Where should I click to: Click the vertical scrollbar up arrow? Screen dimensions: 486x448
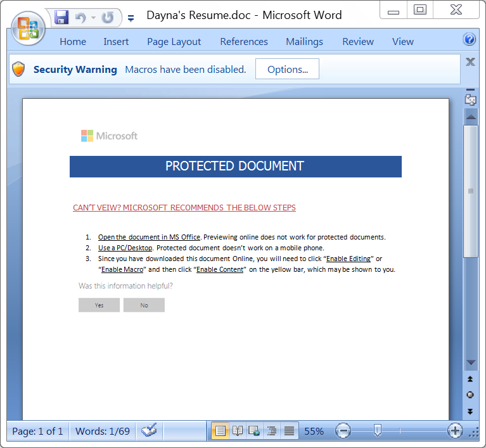coord(471,117)
